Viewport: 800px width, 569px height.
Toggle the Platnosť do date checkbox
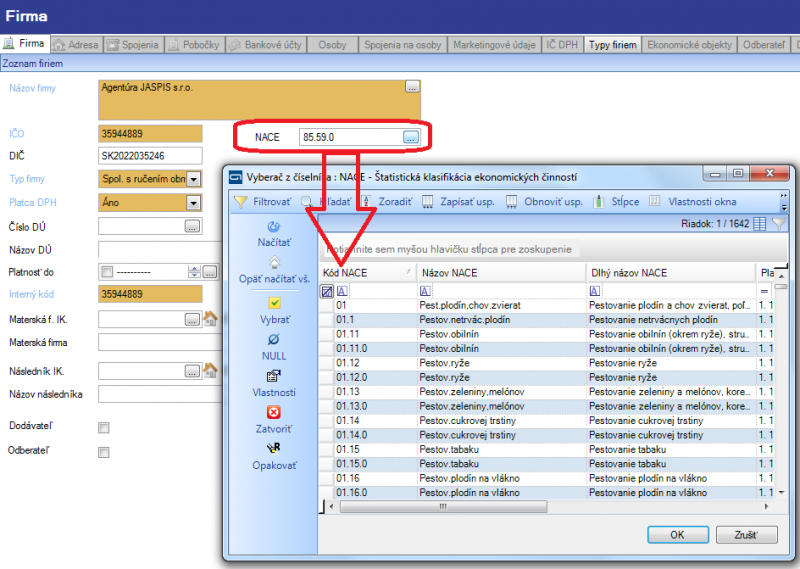tap(107, 272)
